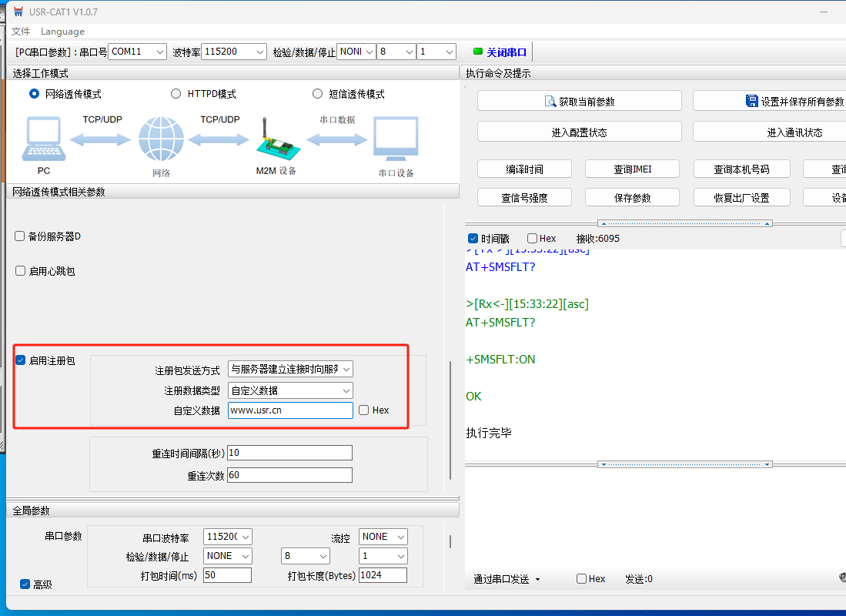Click the query IMEI button
Viewport: 846px width, 616px height.
click(632, 169)
